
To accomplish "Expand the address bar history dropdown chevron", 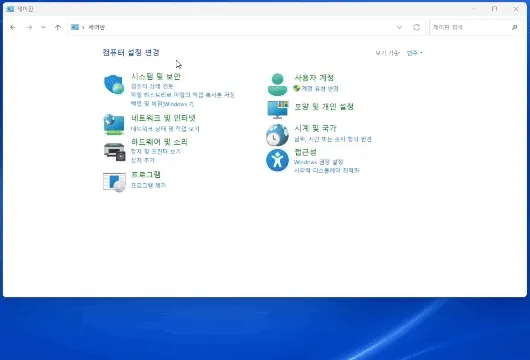I will pos(400,27).
